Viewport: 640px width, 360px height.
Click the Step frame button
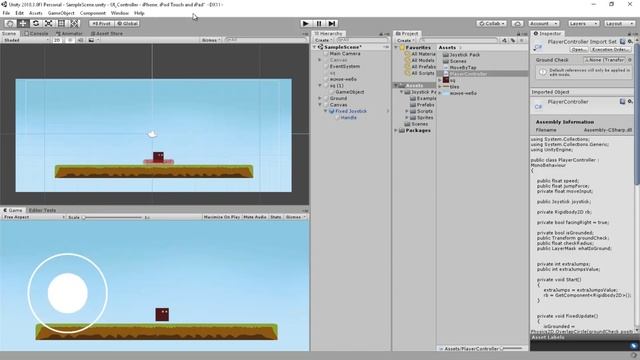pos(332,24)
